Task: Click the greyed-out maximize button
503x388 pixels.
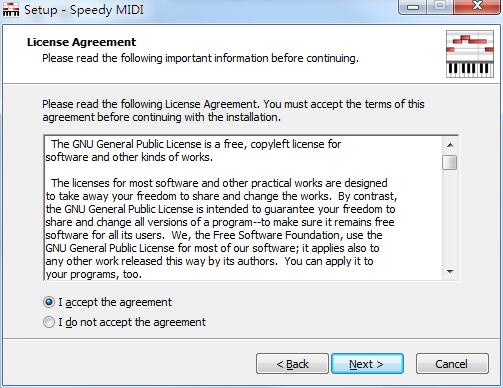Action: tap(440, 7)
